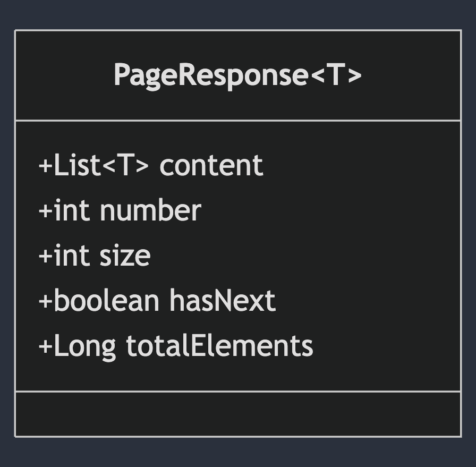Click the List<T> type in the first attribute
Screen dimensions: 476x467
click(x=101, y=165)
